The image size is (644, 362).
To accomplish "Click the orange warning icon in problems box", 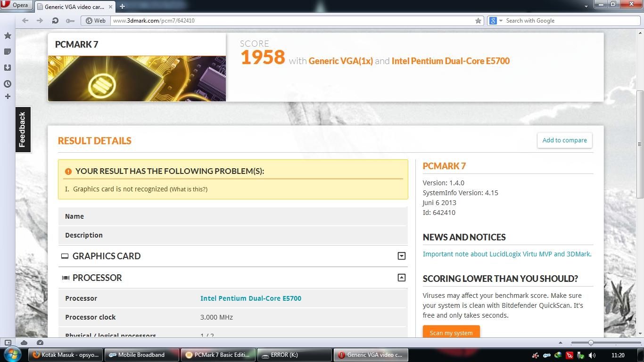I will (68, 172).
